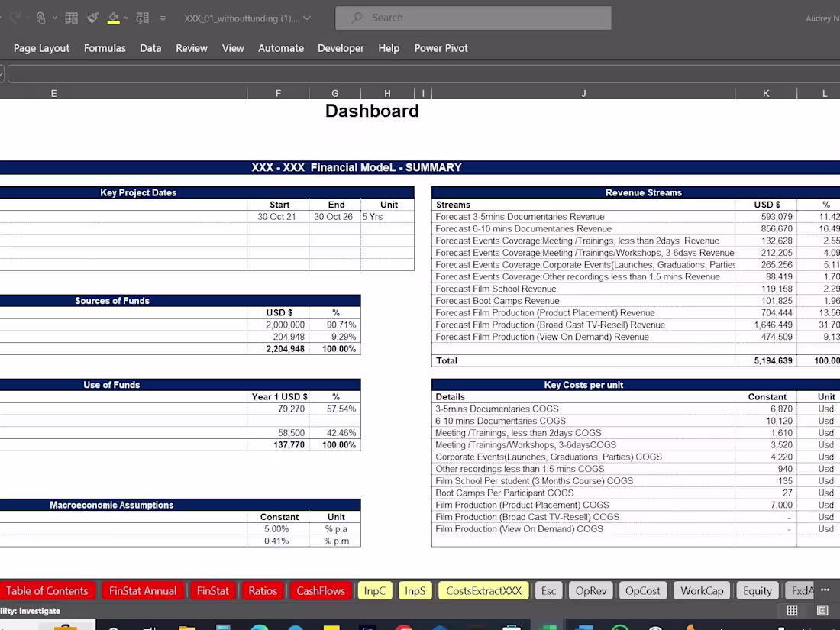
Task: Select '3-5mins Documentaries COGS' cell
Action: [583, 409]
